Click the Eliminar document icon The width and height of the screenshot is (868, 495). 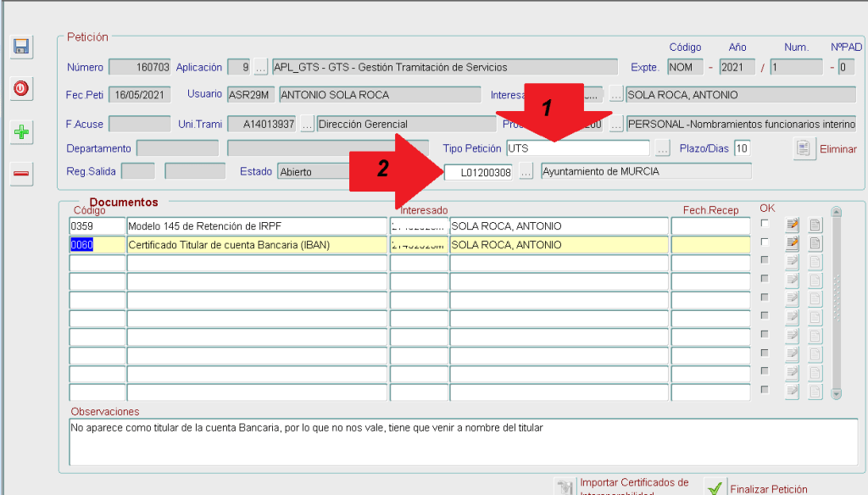tap(804, 148)
